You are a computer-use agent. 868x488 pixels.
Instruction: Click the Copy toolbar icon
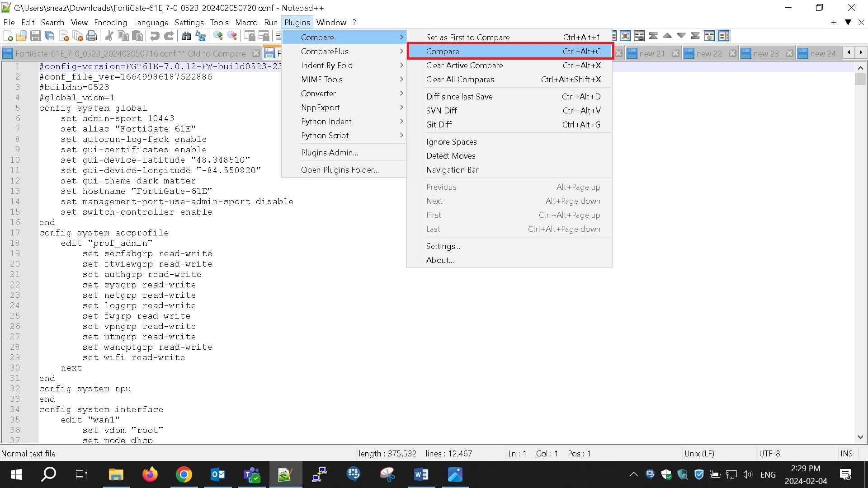click(x=123, y=36)
